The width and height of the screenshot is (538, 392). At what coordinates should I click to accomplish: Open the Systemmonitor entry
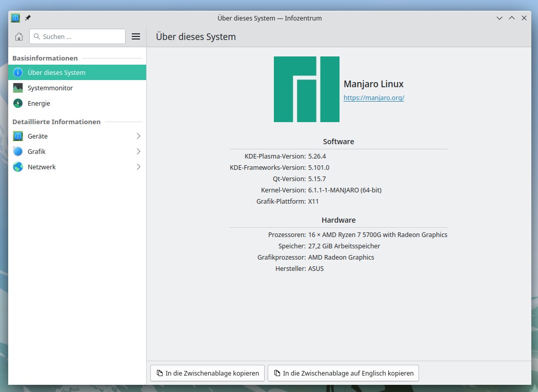77,88
